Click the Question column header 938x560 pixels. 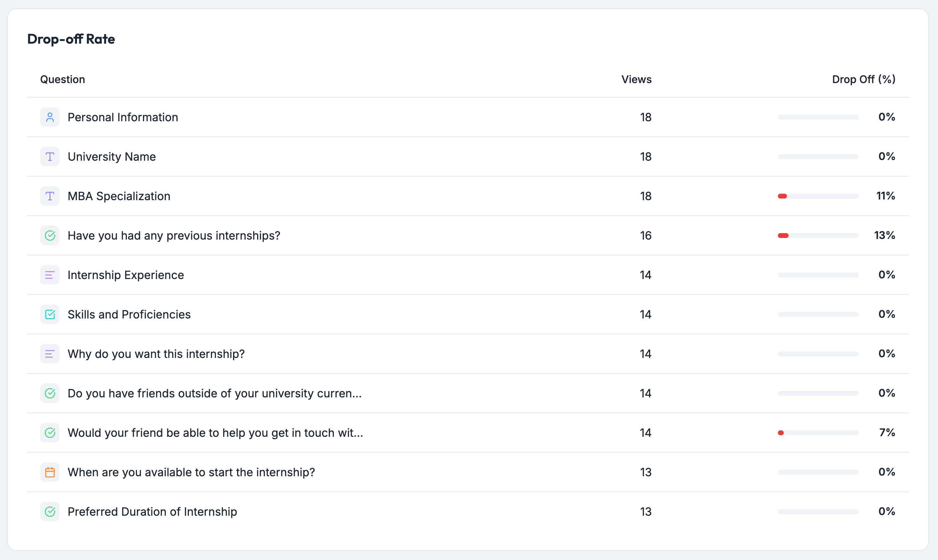tap(62, 79)
